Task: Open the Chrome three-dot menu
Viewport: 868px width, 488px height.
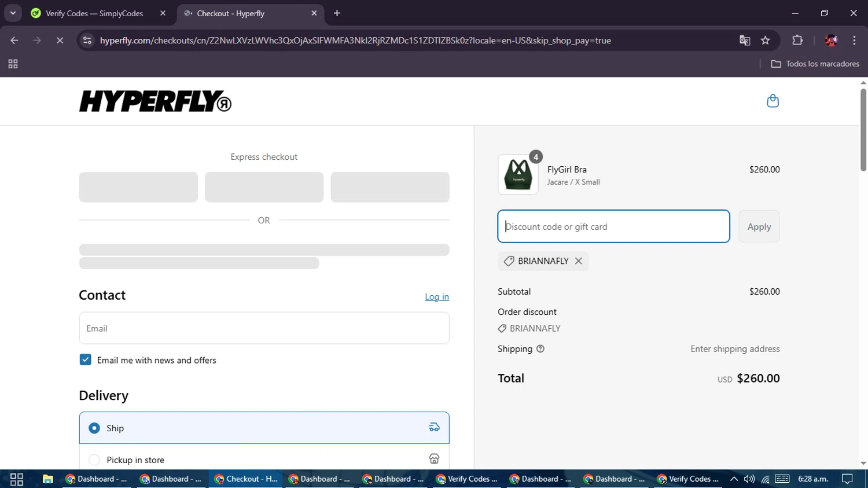Action: coord(854,41)
